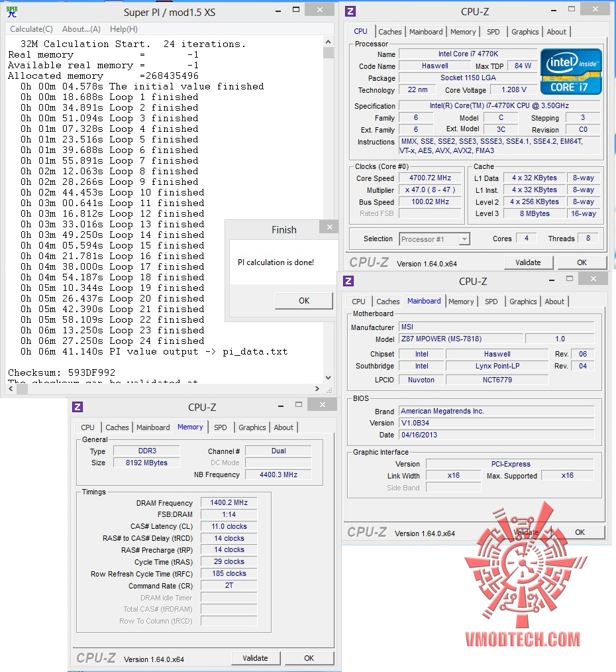
Task: Click the NB Frequency value 4400.3 MHz
Action: pos(278,475)
